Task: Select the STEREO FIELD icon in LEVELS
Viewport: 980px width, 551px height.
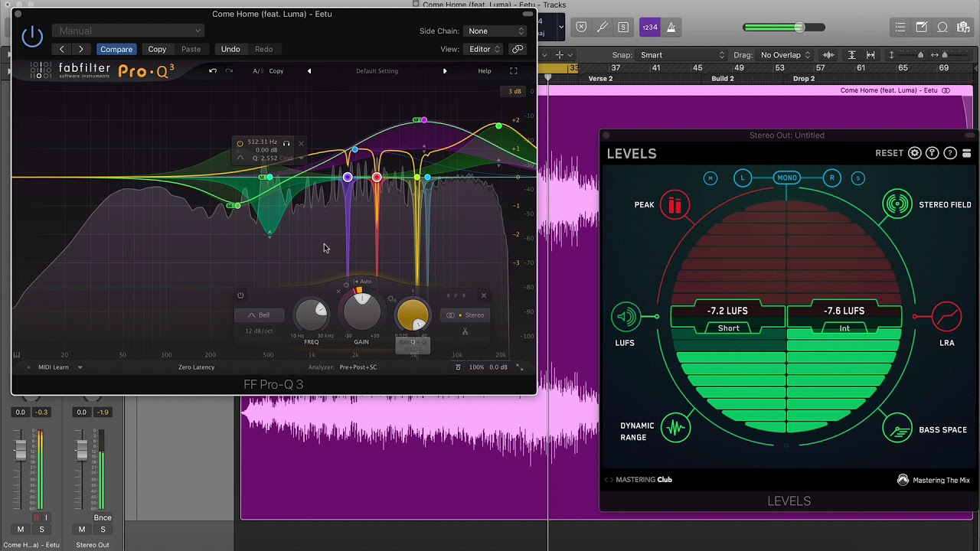Action: [897, 204]
